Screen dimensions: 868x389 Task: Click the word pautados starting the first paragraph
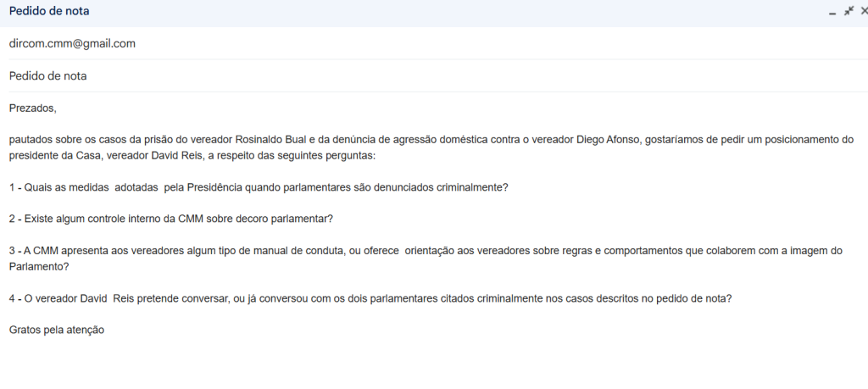[x=32, y=138]
